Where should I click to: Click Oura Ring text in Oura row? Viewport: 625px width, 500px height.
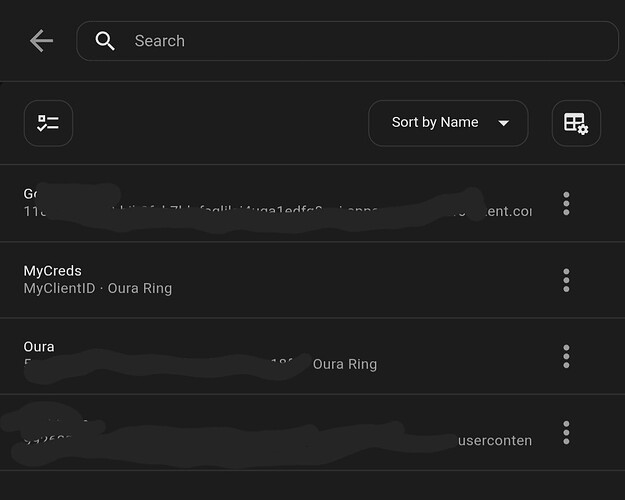(345, 364)
